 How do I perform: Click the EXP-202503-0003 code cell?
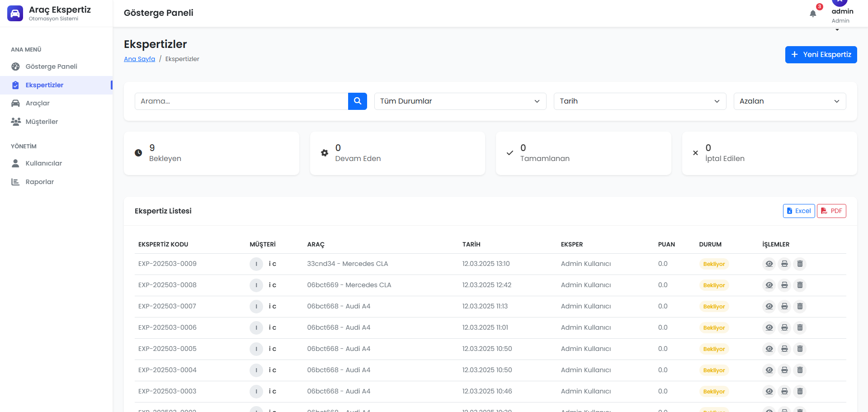click(x=167, y=392)
